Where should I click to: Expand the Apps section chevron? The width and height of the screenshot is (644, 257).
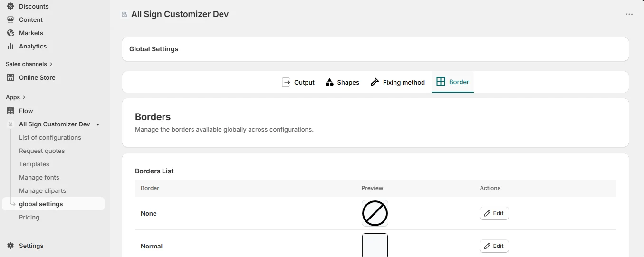[x=24, y=97]
